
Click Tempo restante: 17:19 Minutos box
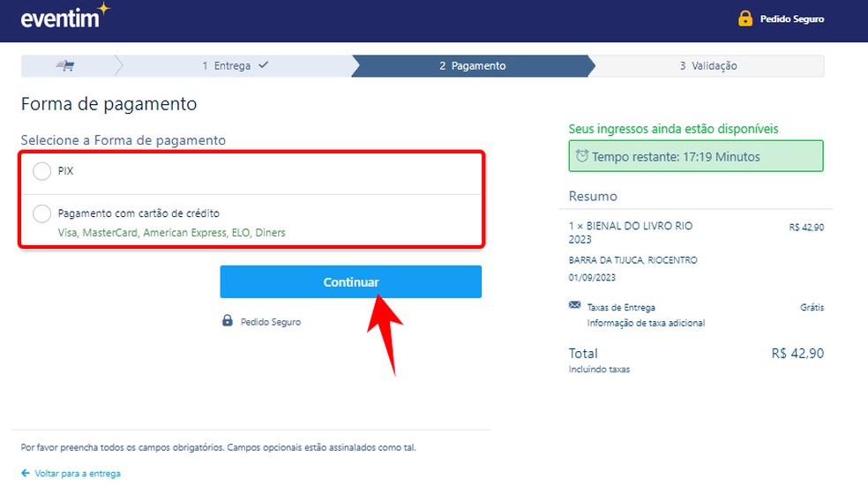point(696,156)
